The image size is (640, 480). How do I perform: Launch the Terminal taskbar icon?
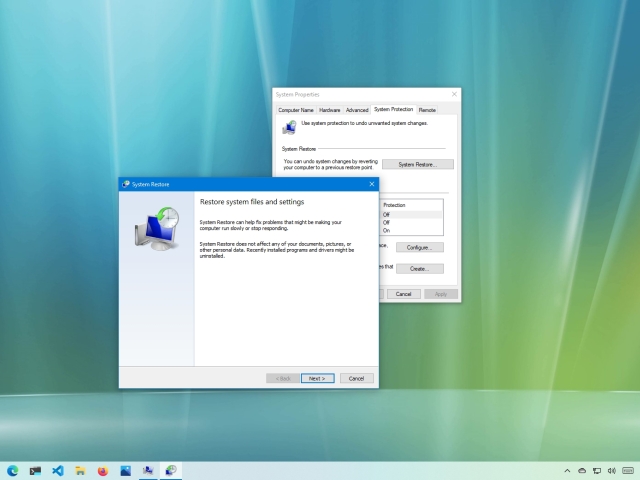[35, 471]
